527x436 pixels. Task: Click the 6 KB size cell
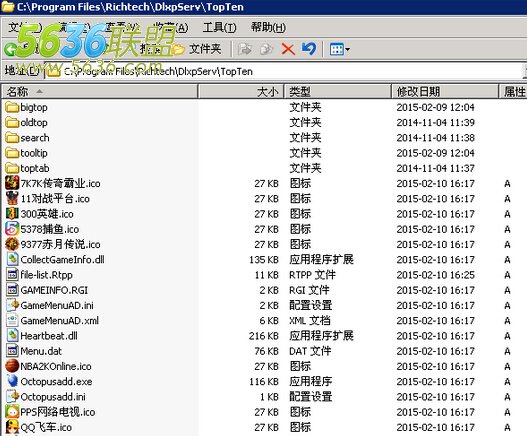pos(269,321)
